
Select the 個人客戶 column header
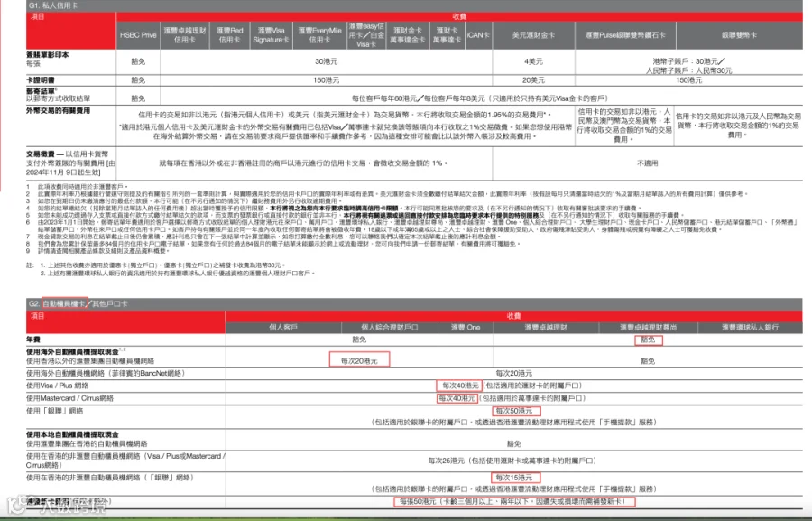(x=282, y=327)
